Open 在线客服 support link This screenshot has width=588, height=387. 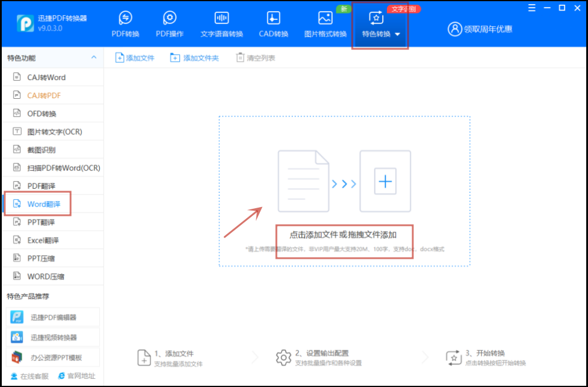(29, 376)
